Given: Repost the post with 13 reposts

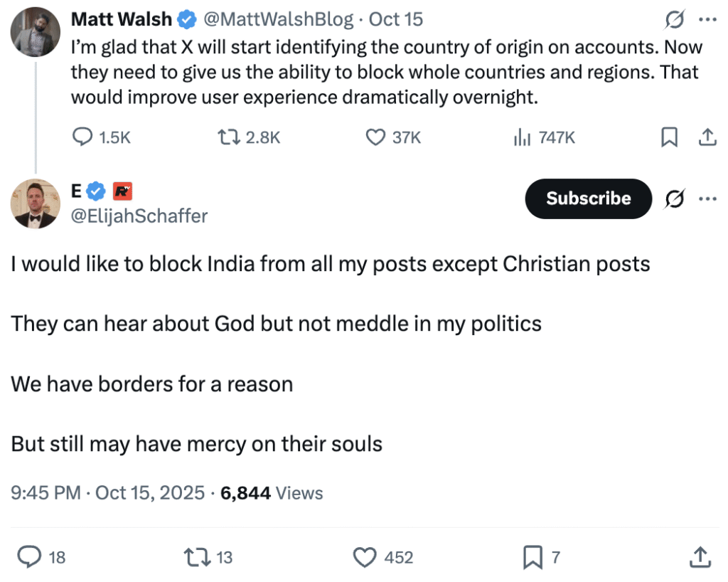Looking at the screenshot, I should [x=195, y=557].
